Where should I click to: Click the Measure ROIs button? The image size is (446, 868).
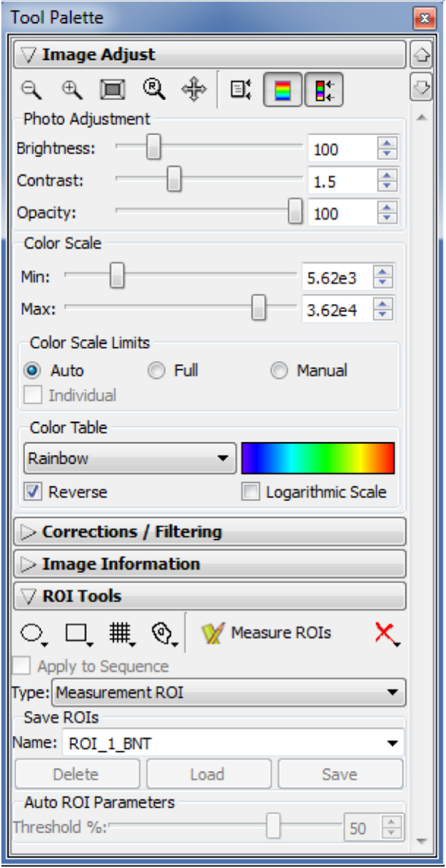click(x=267, y=632)
